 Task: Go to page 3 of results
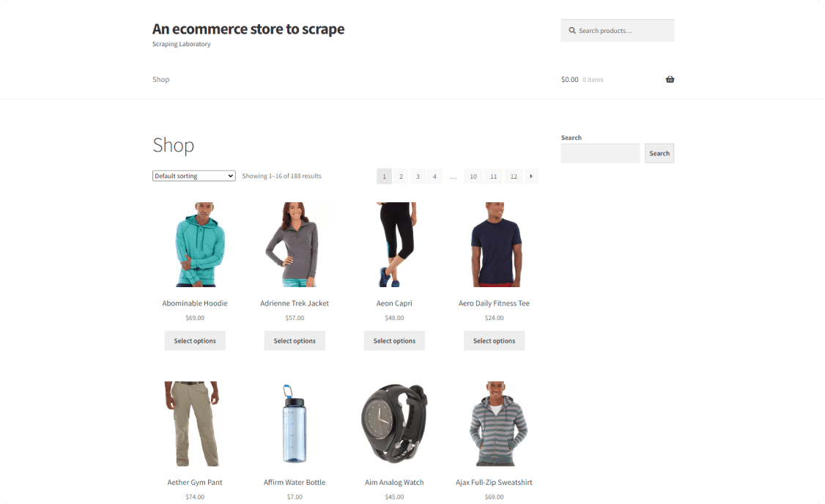418,177
